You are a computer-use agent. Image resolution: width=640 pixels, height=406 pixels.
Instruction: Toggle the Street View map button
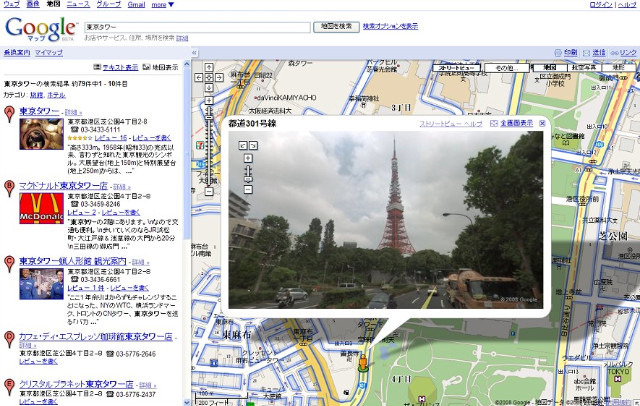(457, 68)
